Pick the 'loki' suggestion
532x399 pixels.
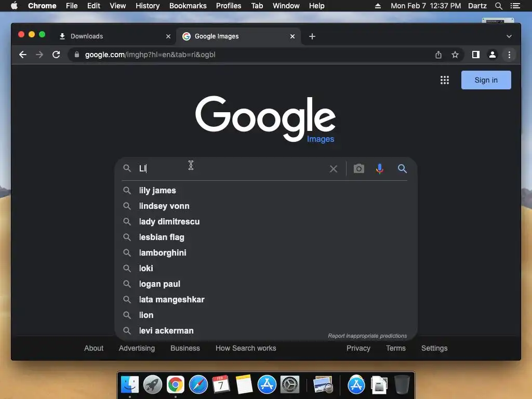coord(265,269)
